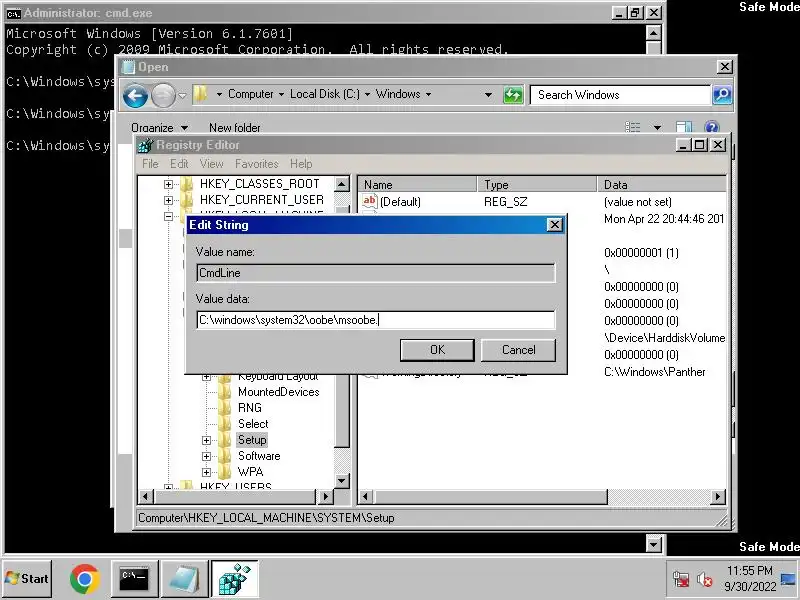Click Refresh icon in Open dialog
This screenshot has width=800, height=600.
pyautogui.click(x=513, y=95)
